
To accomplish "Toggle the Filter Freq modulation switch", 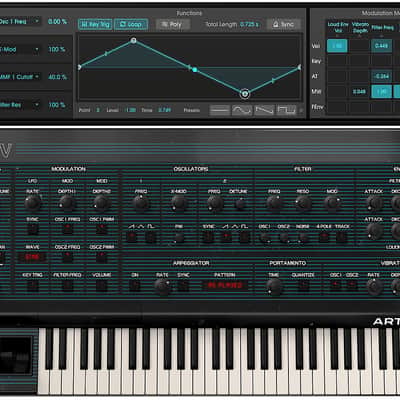I will coord(67,285).
